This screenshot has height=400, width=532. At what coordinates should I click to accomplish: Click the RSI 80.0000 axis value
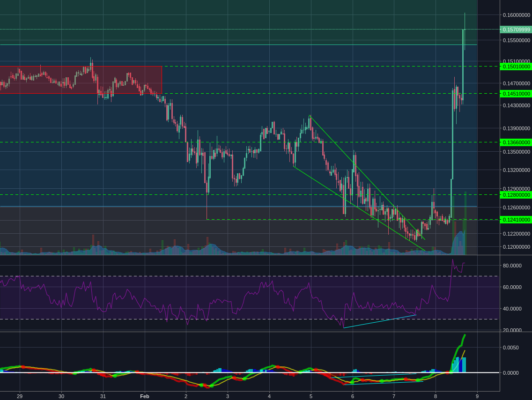tap(512, 265)
